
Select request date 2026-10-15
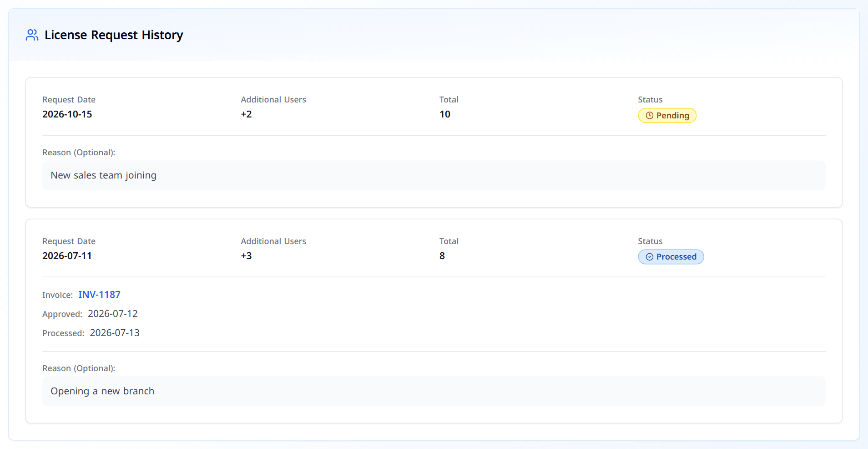67,114
